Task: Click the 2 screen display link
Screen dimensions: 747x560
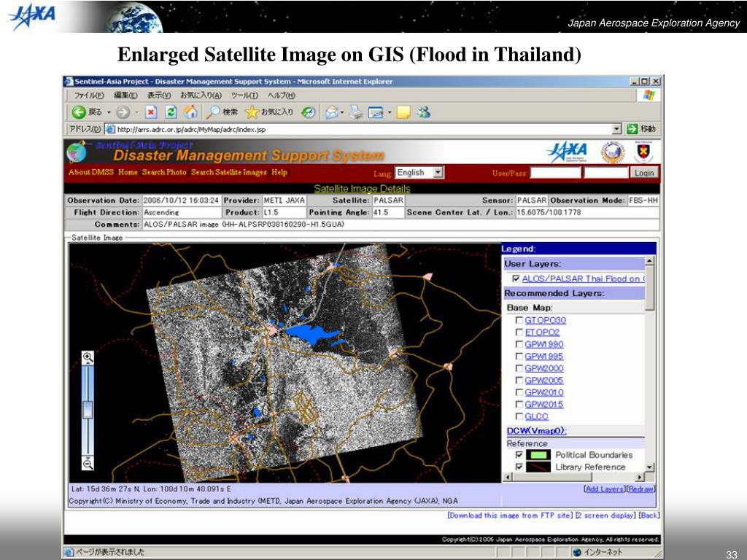Action: (605, 516)
